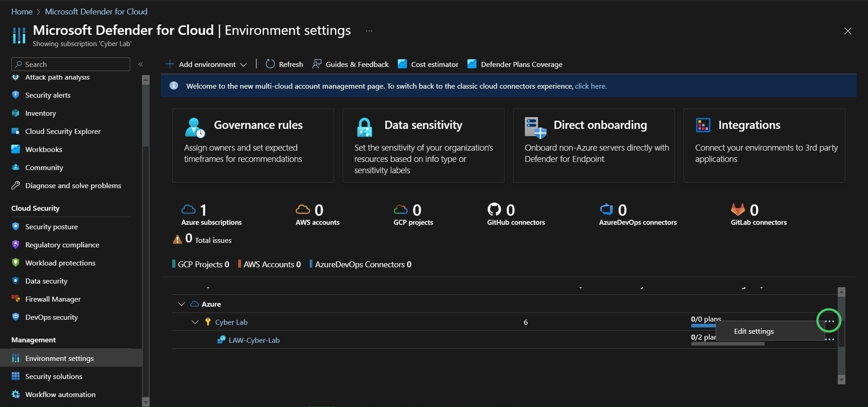
Task: Click the Security posture shield icon
Action: 16,227
